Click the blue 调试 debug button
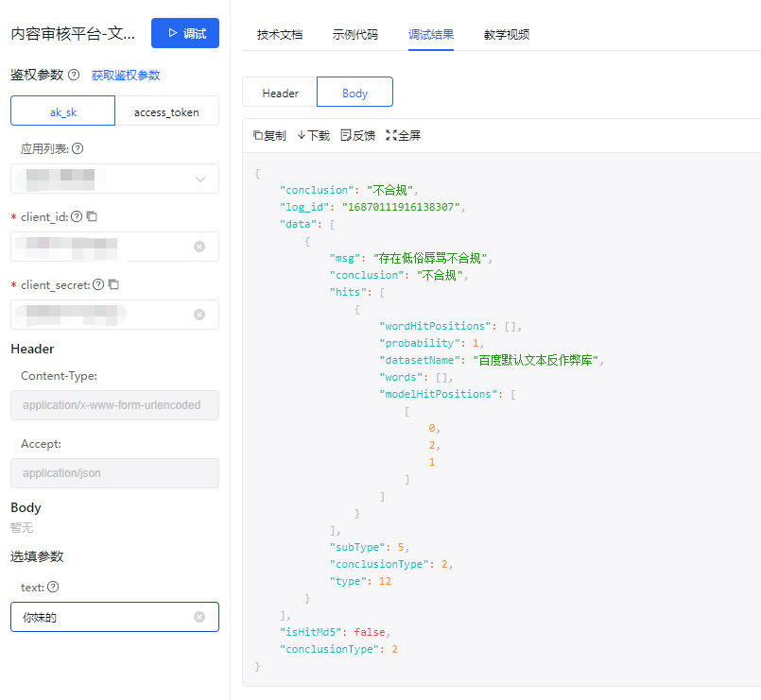This screenshot has height=700, width=761. point(185,33)
